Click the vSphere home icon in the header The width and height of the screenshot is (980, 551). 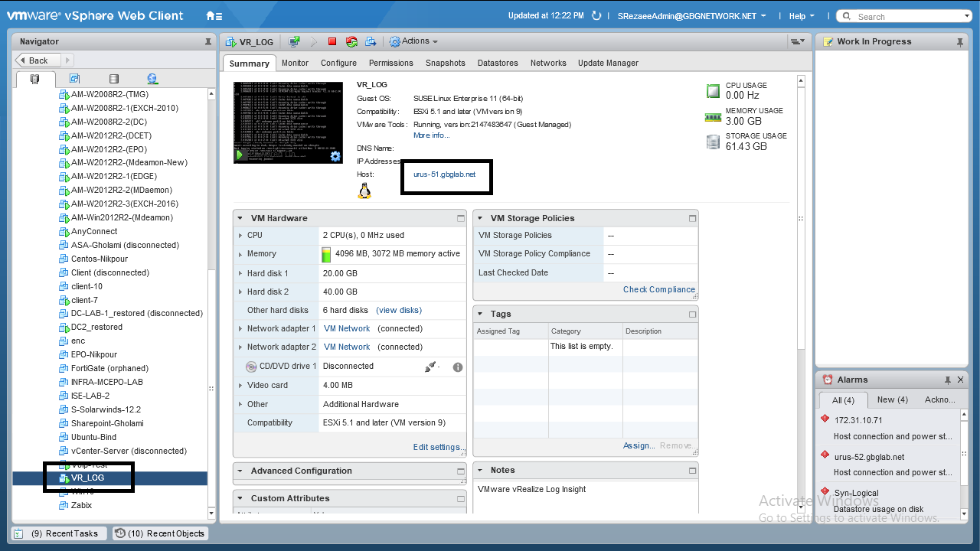(x=214, y=16)
